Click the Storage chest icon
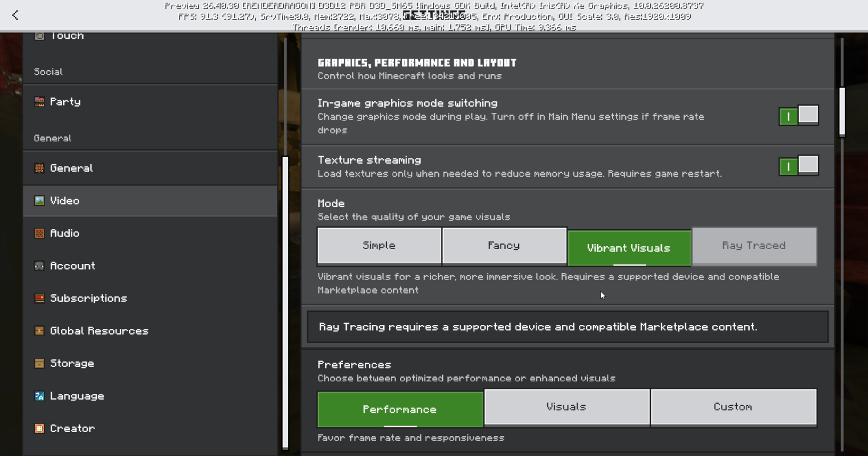 [39, 363]
